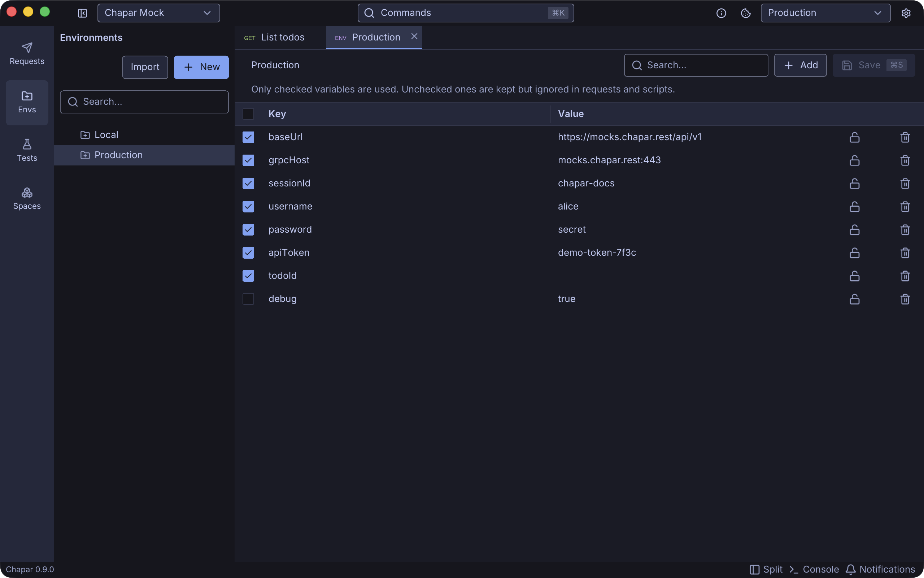924x578 pixels.
Task: Toggle lock on sessionId variable
Action: (854, 184)
